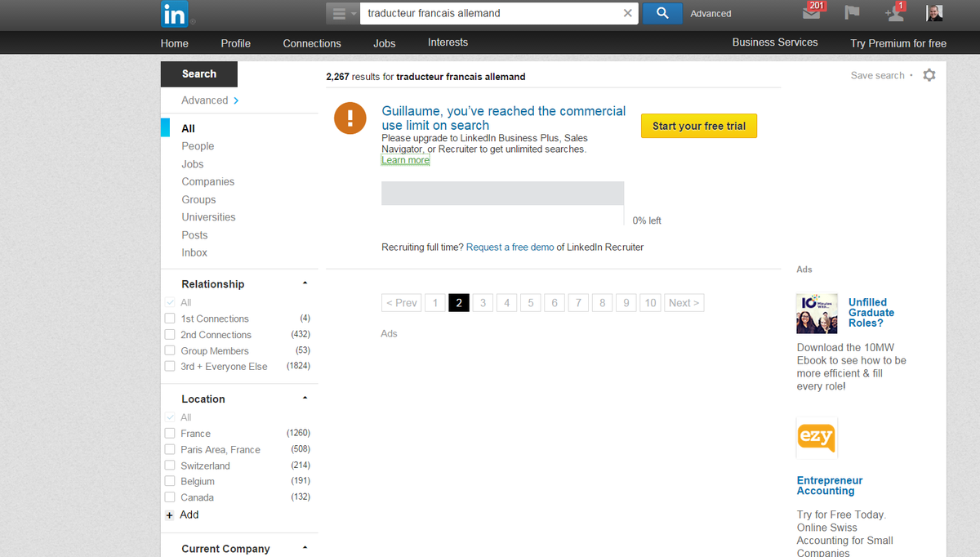Filter results by Groups

click(x=198, y=200)
